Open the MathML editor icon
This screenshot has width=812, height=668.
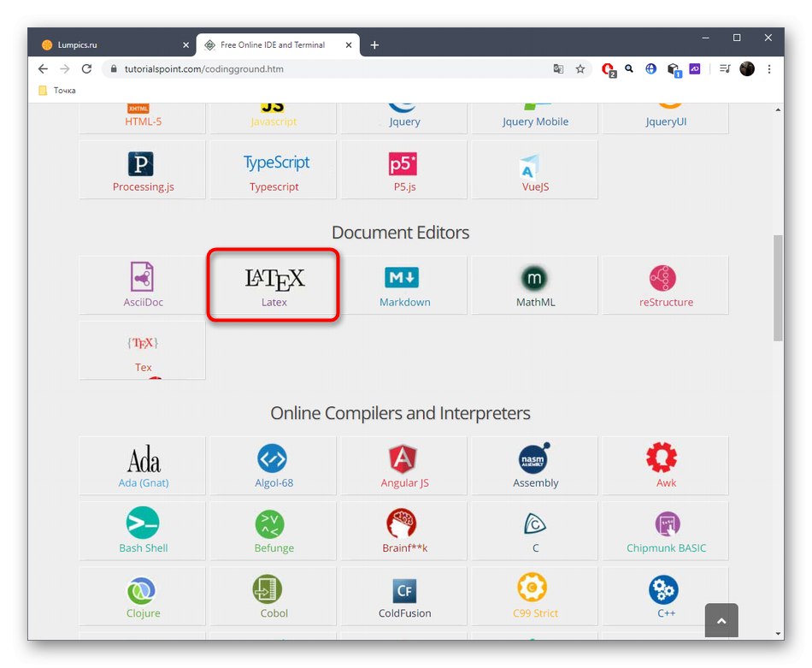pos(534,278)
